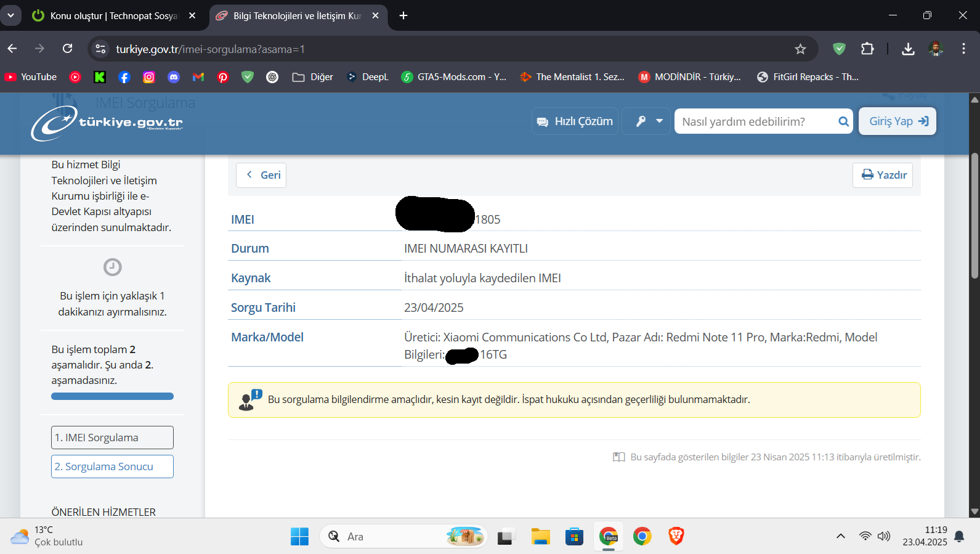The width and height of the screenshot is (980, 554).
Task: Expand the Diğer bookmarks folder
Action: pos(313,77)
